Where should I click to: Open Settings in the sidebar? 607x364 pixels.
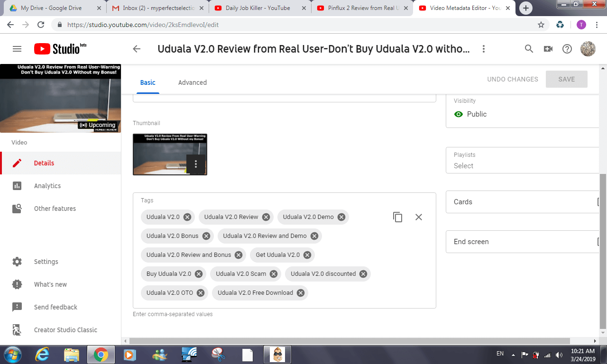tap(61, 262)
